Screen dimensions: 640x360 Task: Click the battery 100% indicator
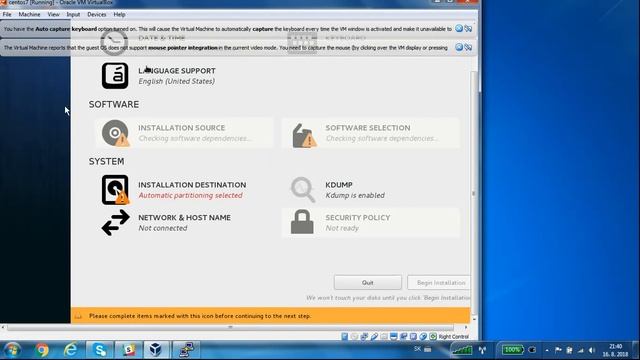pos(512,350)
